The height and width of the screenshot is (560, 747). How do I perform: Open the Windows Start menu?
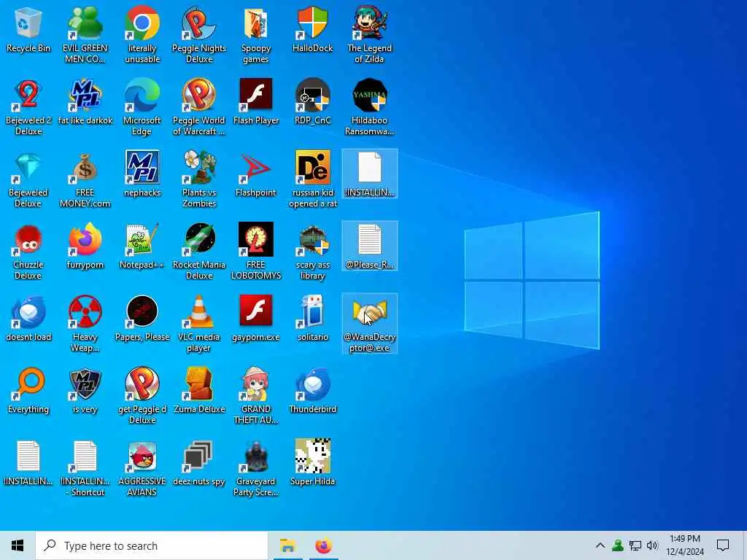18,545
